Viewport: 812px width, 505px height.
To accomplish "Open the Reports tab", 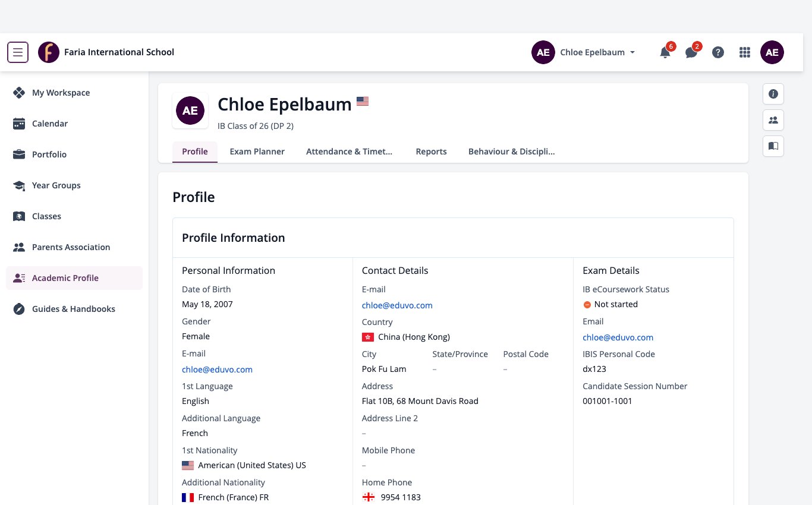I will (x=431, y=151).
